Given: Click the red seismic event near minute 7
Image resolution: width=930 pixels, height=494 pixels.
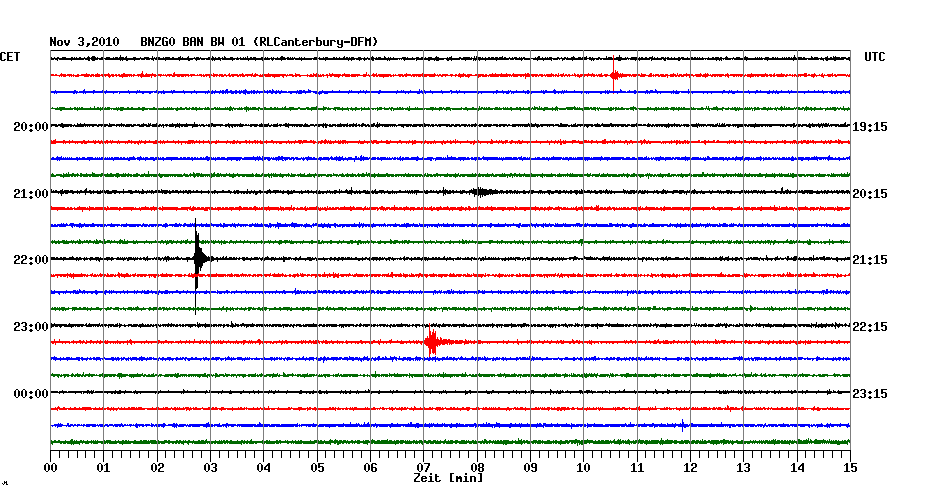Looking at the screenshot, I should [x=432, y=342].
